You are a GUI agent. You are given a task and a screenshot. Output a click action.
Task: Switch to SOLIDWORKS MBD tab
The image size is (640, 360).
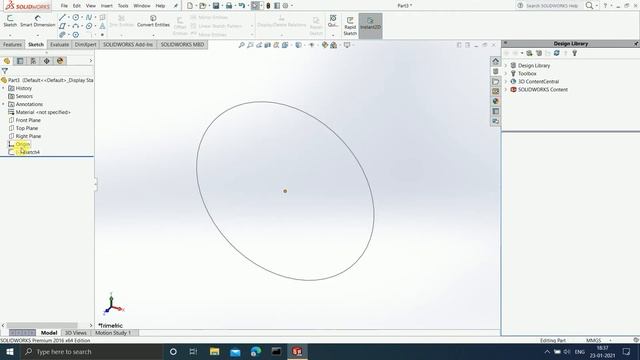point(182,44)
